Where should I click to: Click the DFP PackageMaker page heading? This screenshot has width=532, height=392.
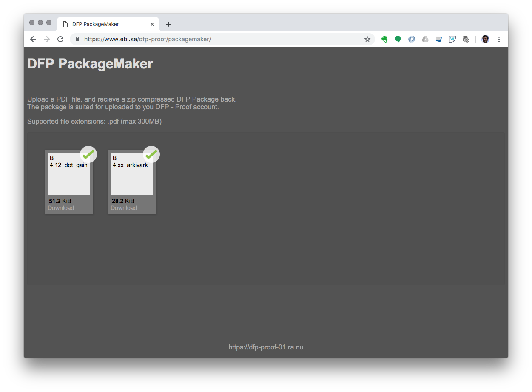tap(90, 64)
